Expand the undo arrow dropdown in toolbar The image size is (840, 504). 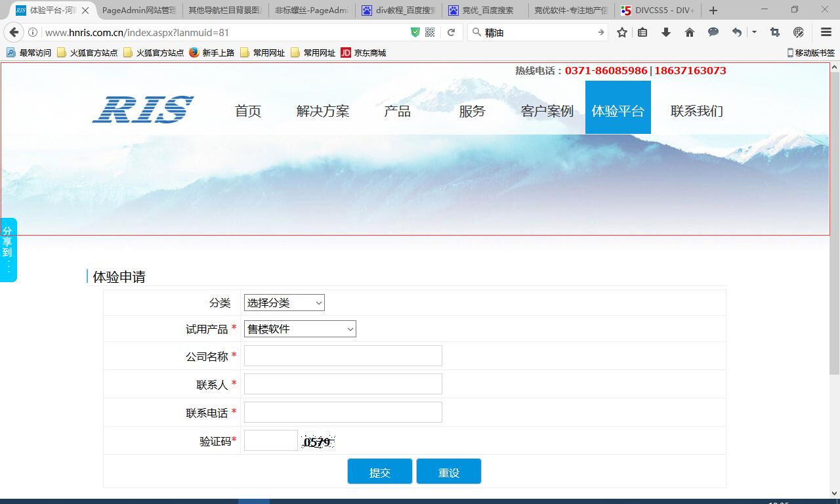[754, 32]
